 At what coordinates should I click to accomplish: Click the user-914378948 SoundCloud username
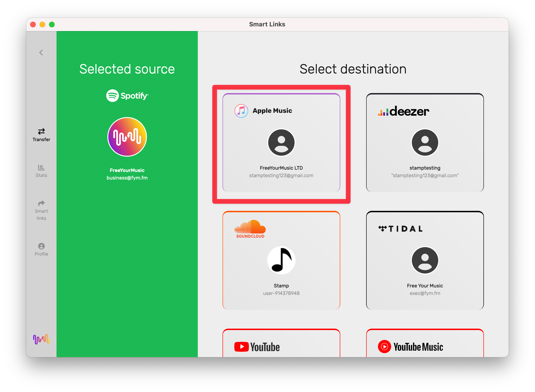(281, 293)
